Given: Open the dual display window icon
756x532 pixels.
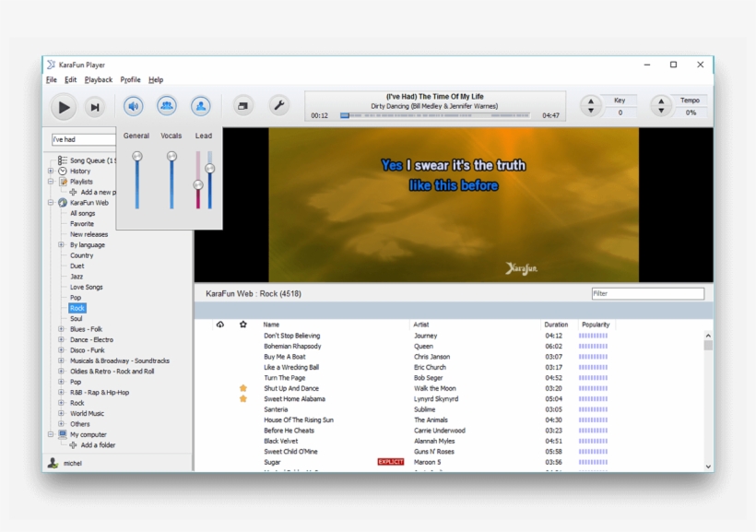Looking at the screenshot, I should click(243, 106).
